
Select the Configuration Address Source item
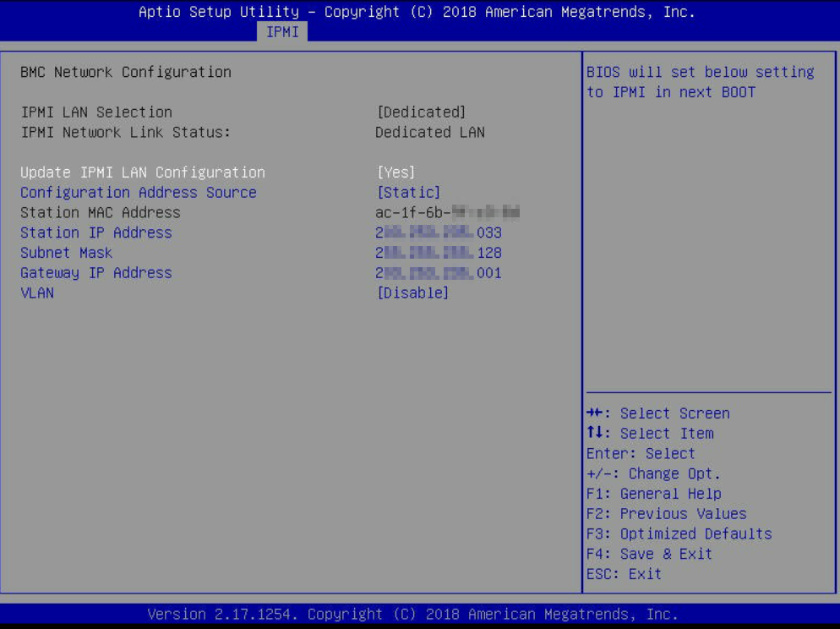click(139, 193)
